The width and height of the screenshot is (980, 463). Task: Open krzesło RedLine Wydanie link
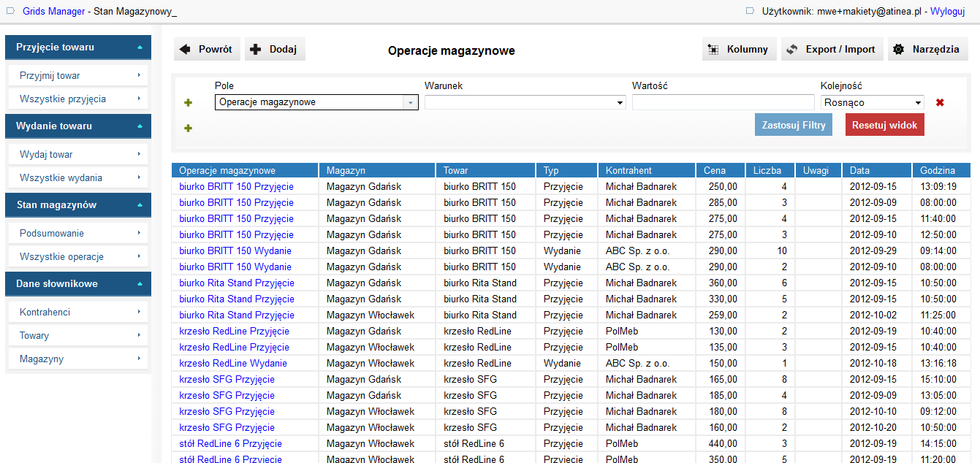click(x=233, y=363)
